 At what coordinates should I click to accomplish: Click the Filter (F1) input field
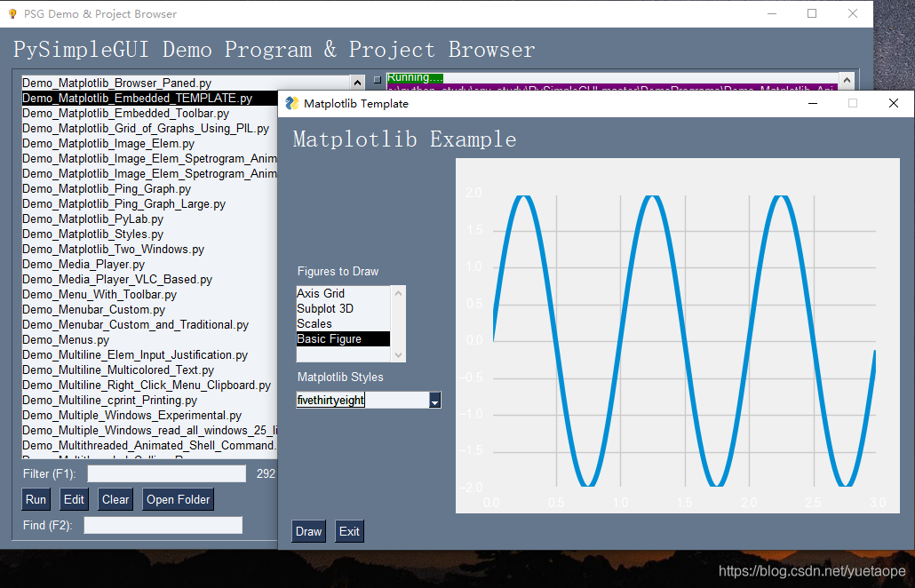coord(167,473)
